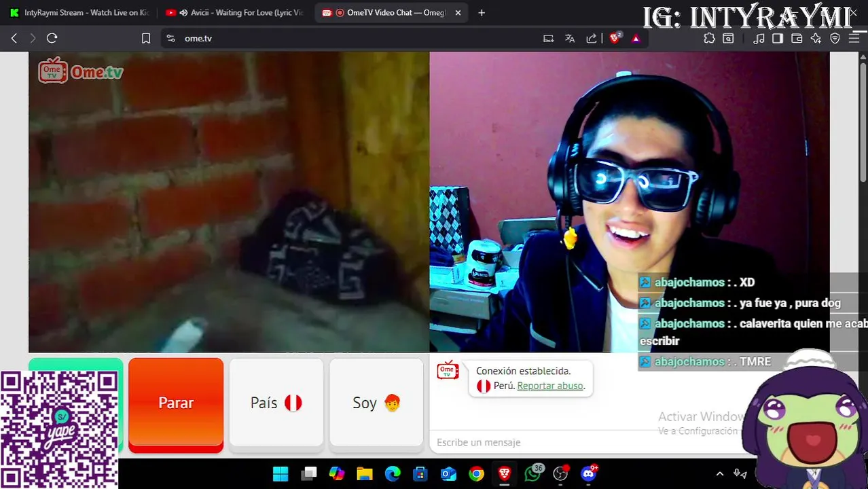The image size is (868, 489).
Task: Open the browser extensions puzzle icon
Action: 709,39
